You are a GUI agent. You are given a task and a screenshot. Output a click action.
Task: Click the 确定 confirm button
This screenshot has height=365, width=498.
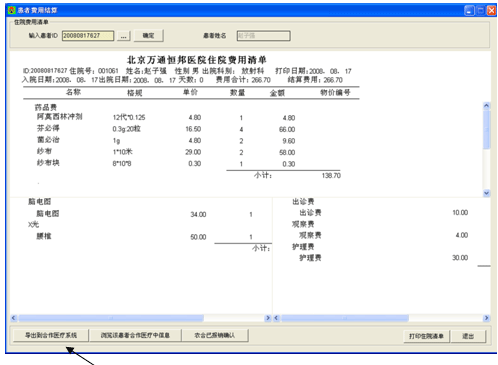[148, 36]
